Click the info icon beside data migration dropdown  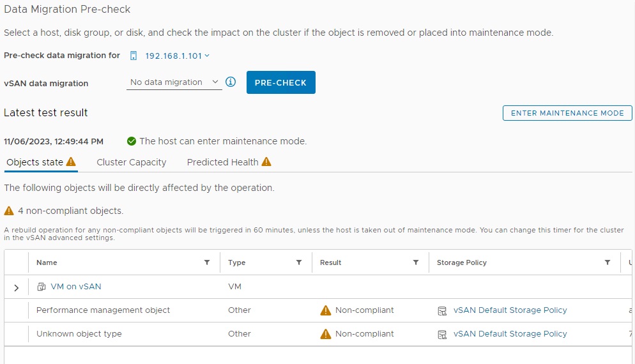[x=231, y=82]
